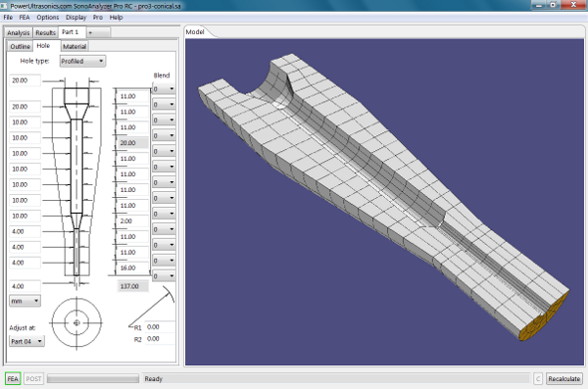The width and height of the screenshot is (588, 389).
Task: Open the first Blend dropdown at top
Action: (164, 89)
